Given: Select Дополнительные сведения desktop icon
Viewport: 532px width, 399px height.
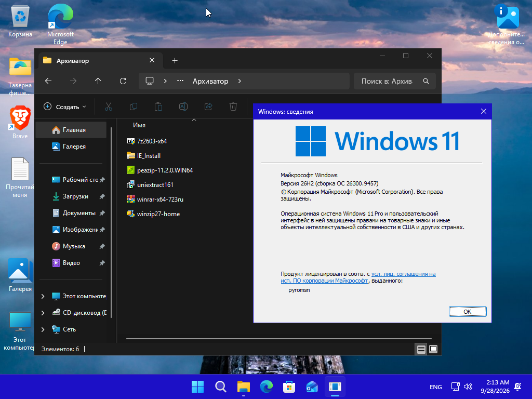Looking at the screenshot, I should tap(507, 24).
